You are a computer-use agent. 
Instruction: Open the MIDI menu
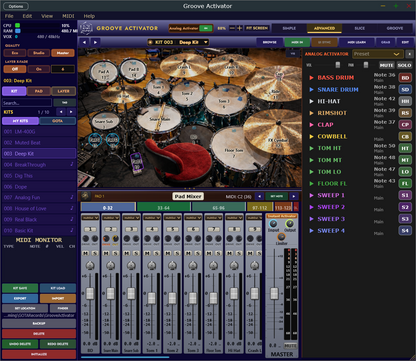(68, 16)
